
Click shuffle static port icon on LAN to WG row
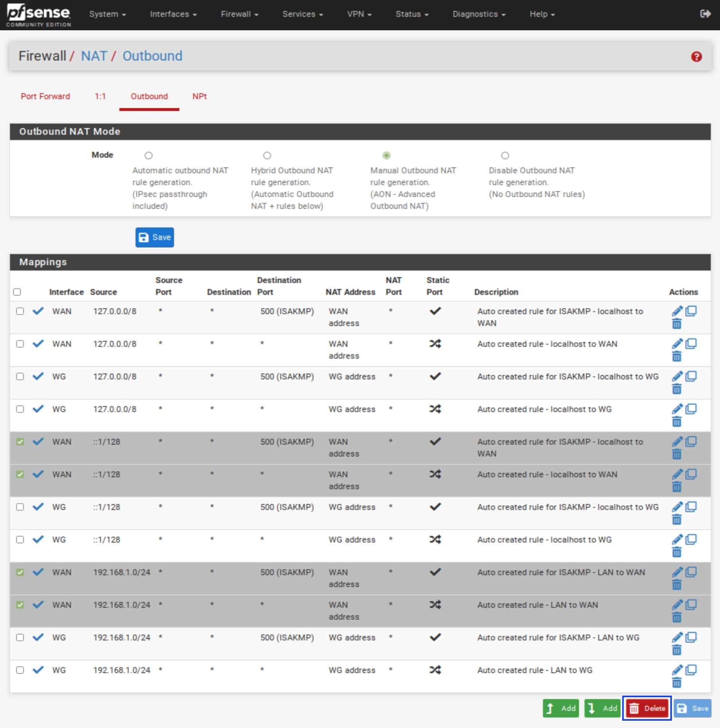(435, 670)
